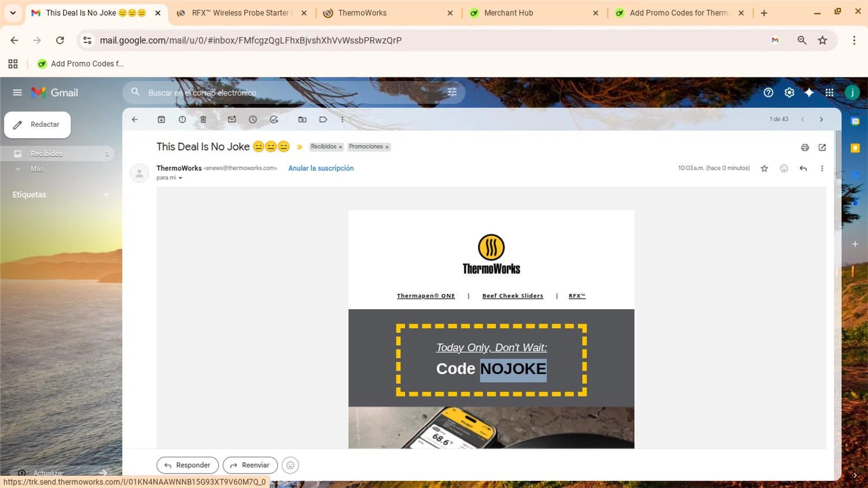Open the Chrome three-dot menu
The width and height of the screenshot is (868, 488).
click(x=854, y=41)
